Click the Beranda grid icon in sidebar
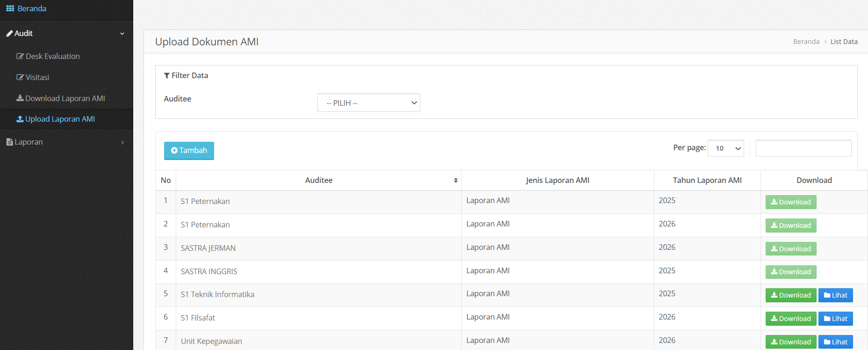Screen dimensions: 868x350 tap(10, 8)
